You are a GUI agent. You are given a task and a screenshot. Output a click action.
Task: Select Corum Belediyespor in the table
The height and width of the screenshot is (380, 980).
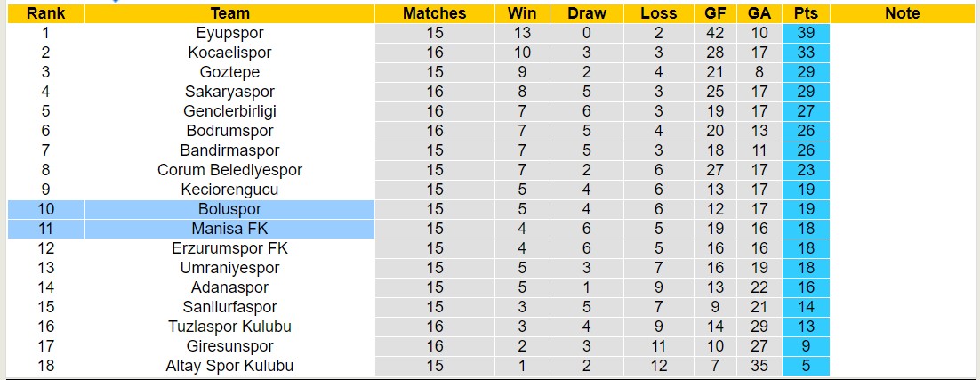[230, 170]
